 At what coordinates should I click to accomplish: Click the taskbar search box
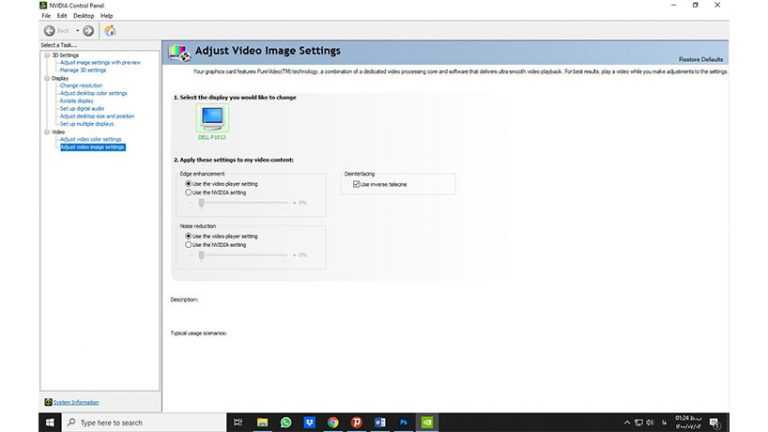pyautogui.click(x=144, y=422)
